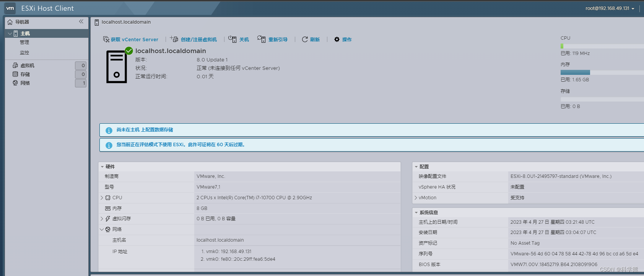Click the host server icon in navigator
The width and height of the screenshot is (644, 276).
16,34
